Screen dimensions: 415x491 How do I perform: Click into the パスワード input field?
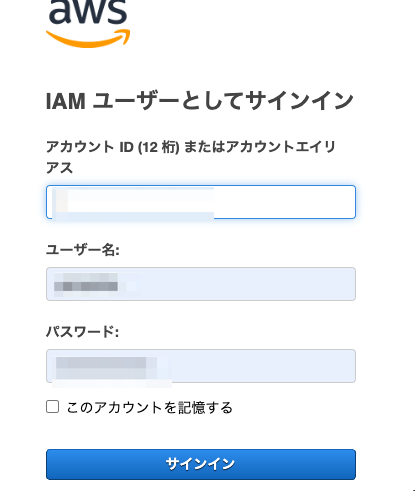(x=201, y=366)
